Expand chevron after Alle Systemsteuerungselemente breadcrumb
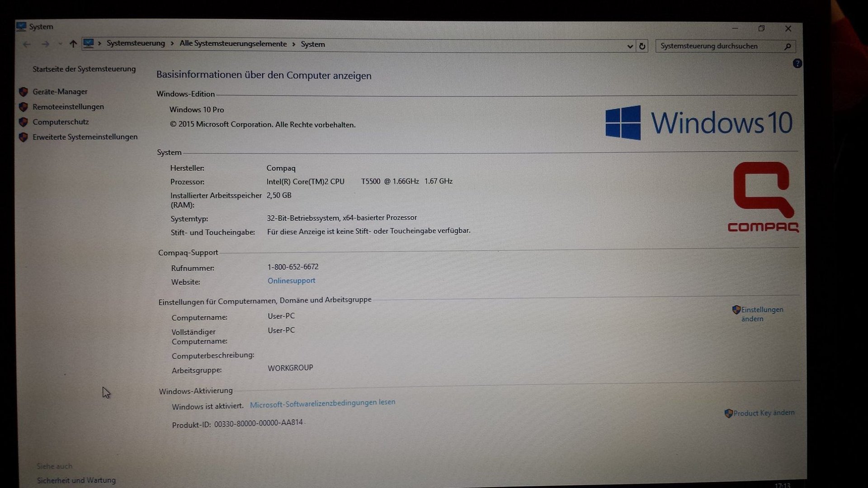 click(294, 44)
